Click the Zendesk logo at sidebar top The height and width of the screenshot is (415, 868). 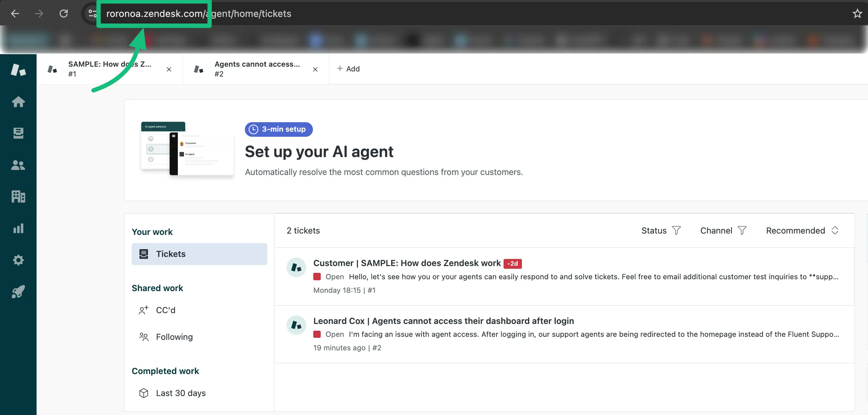(18, 70)
